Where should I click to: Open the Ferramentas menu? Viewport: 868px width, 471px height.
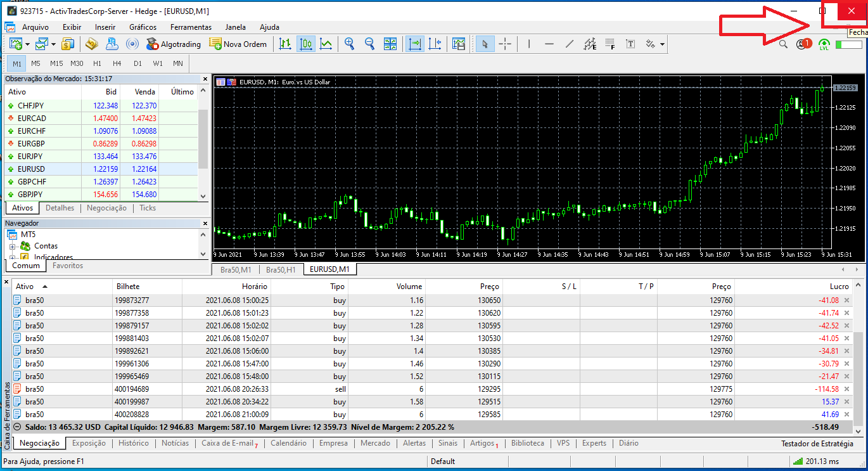click(x=191, y=27)
